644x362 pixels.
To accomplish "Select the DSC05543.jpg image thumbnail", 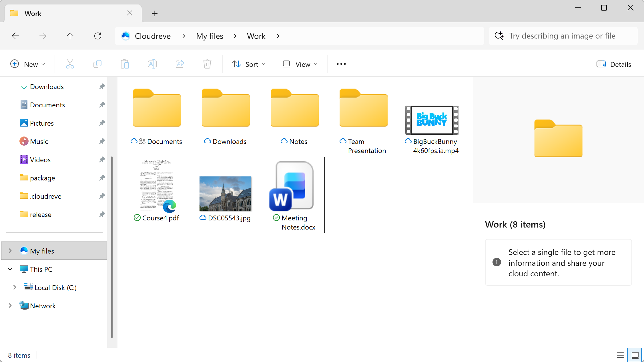I will tap(225, 194).
